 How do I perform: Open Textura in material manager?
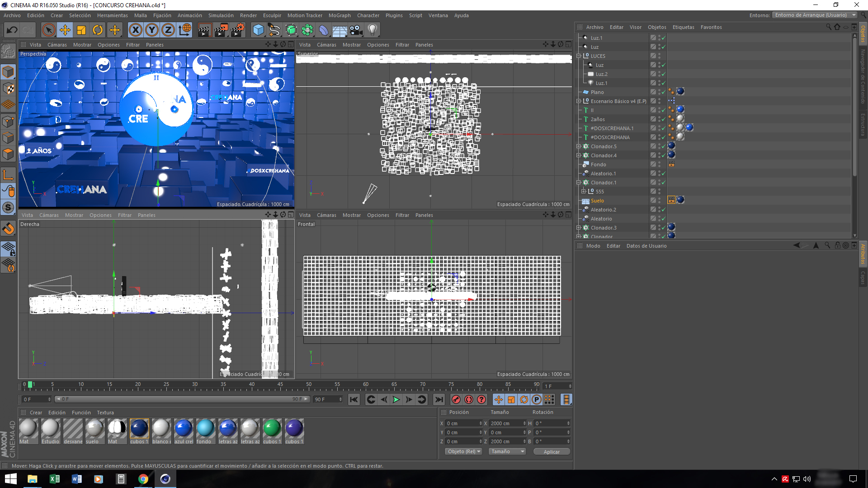[105, 413]
